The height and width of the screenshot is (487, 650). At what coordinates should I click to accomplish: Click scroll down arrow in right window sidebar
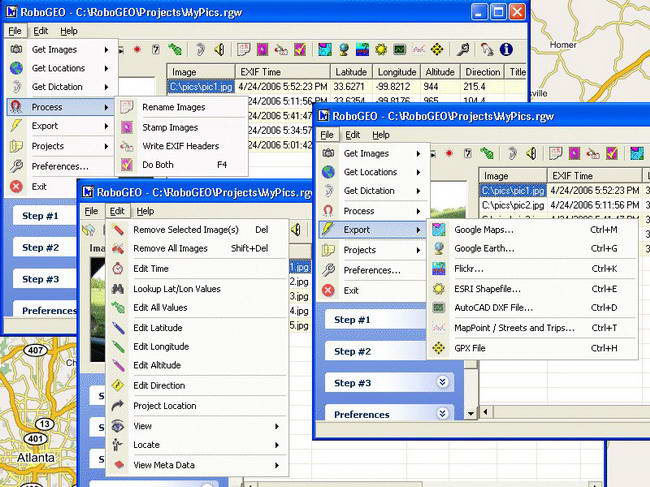tap(471, 413)
